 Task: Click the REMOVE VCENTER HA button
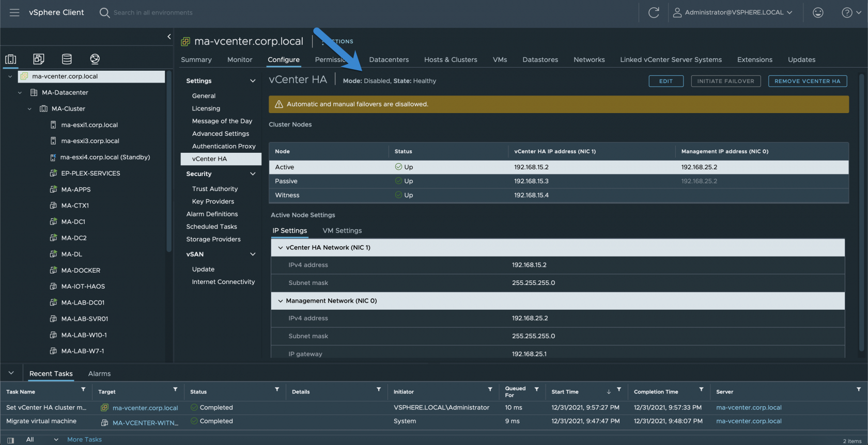tap(808, 81)
